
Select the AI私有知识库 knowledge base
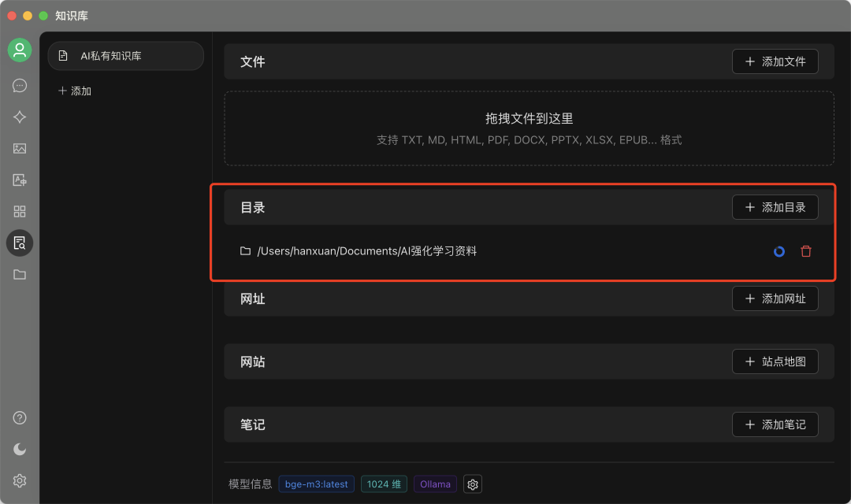pyautogui.click(x=126, y=56)
